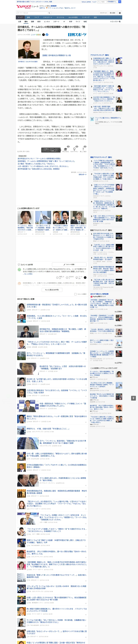138x644 pixels.
Task: Click the 日刊スポーツ publisher logo
Action: [x=77, y=35]
